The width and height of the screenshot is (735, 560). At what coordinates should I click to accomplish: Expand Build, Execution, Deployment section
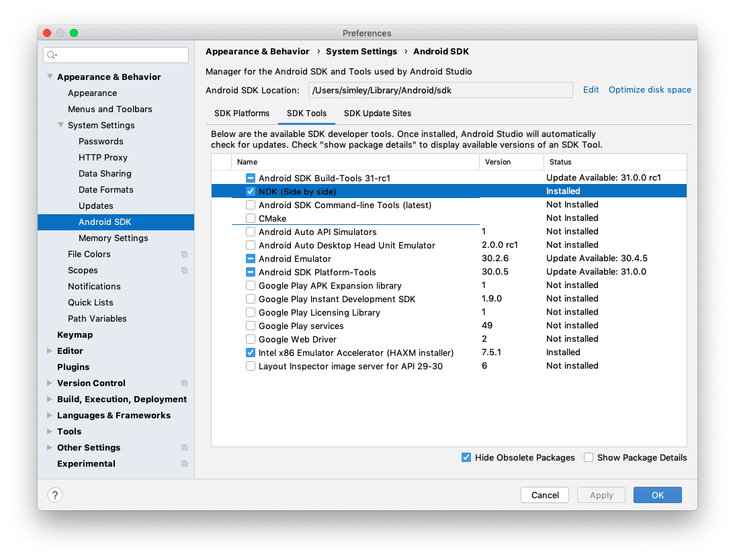pyautogui.click(x=50, y=399)
